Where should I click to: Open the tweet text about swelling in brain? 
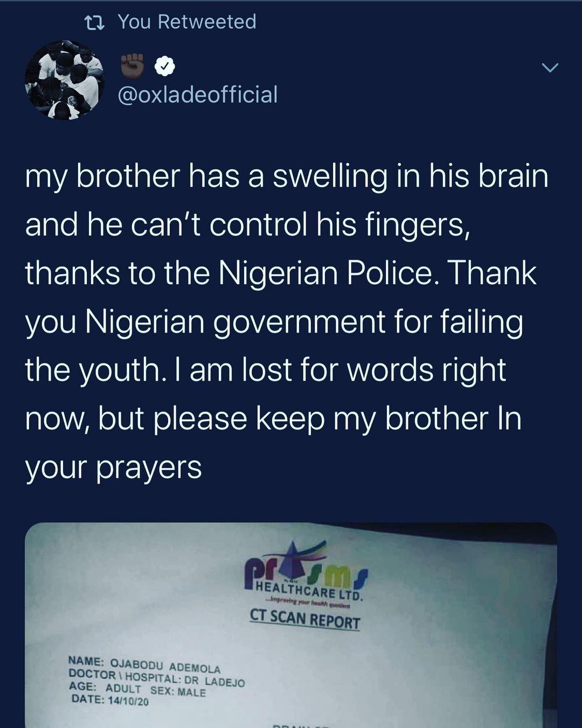pyautogui.click(x=286, y=321)
